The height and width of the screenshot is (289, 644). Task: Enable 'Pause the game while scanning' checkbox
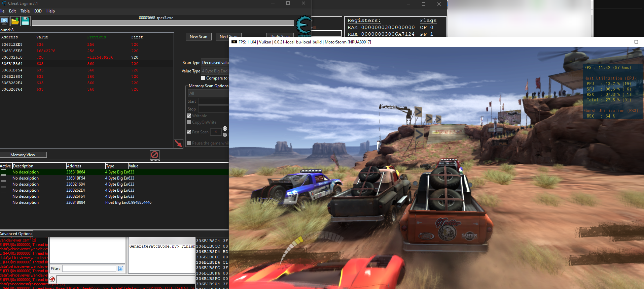click(189, 143)
